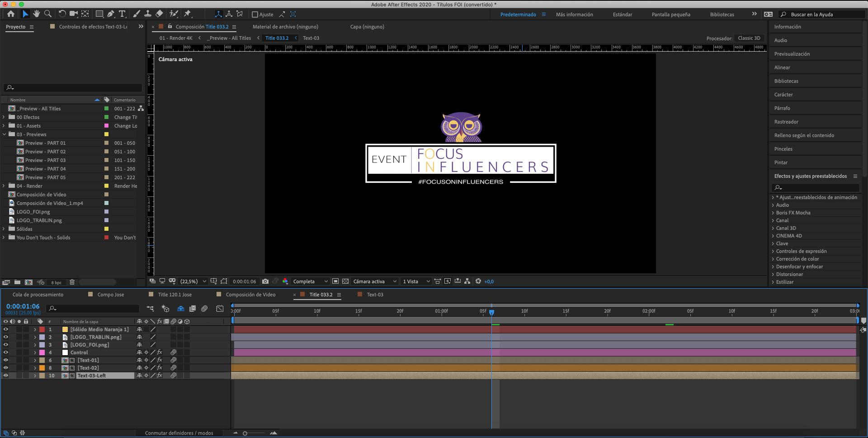This screenshot has height=438, width=868.
Task: Select the Puppet Pin tool
Action: pyautogui.click(x=188, y=14)
